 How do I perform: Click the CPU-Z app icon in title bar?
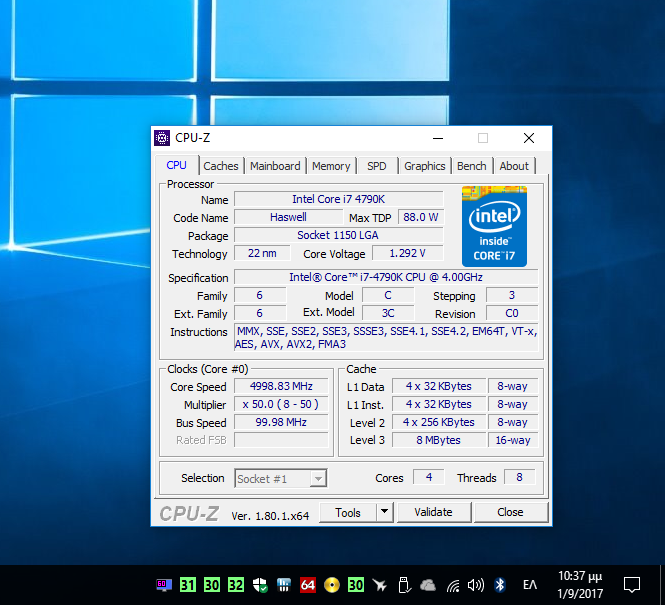[162, 138]
